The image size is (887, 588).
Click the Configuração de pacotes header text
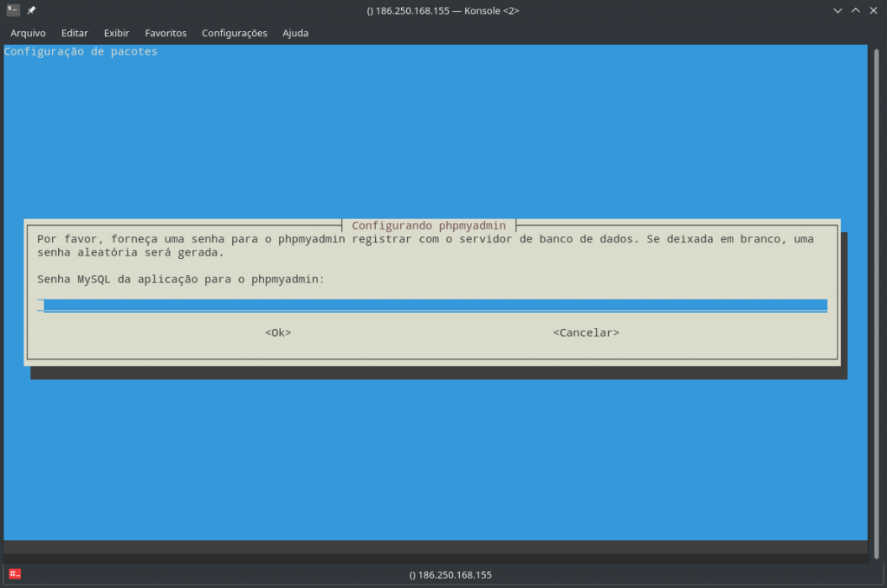81,51
